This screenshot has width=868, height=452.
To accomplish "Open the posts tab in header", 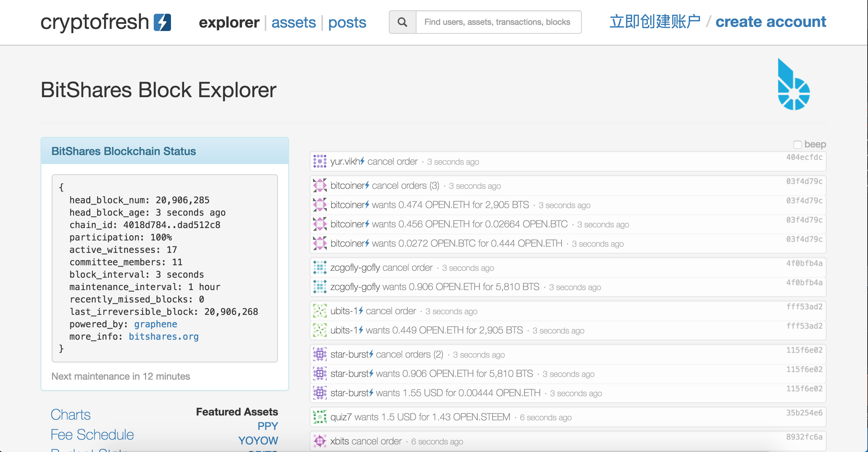I will [347, 22].
